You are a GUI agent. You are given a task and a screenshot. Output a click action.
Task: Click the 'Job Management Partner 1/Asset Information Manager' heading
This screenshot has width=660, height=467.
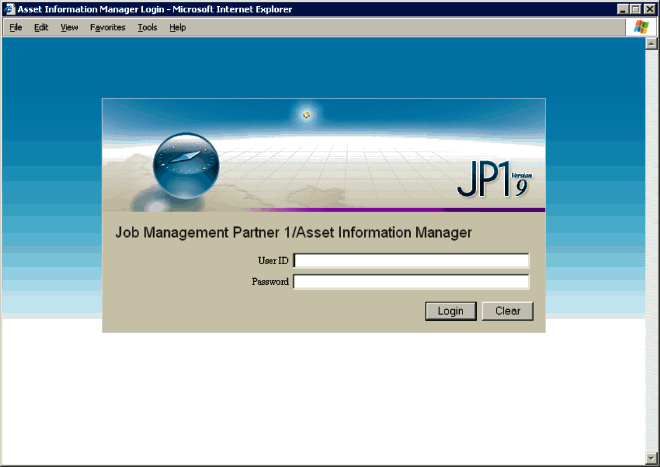[294, 232]
